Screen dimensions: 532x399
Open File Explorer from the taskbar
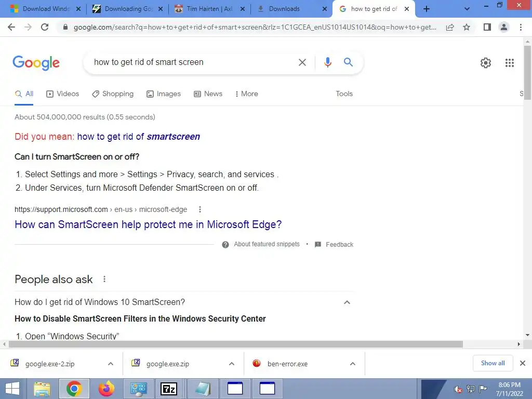(42, 389)
